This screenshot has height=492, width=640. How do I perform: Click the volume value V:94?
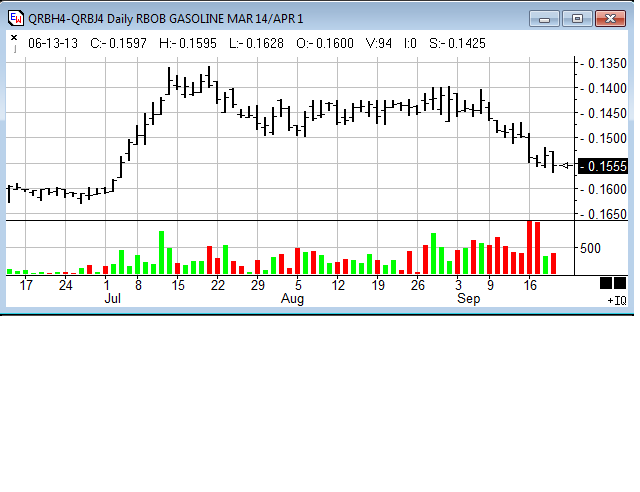click(x=379, y=43)
